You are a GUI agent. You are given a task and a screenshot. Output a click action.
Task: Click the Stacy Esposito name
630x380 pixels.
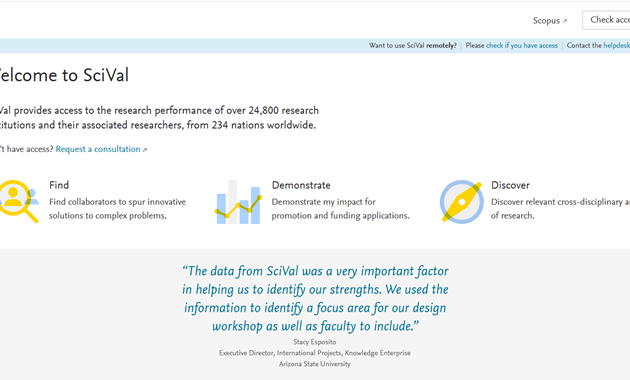coord(315,342)
